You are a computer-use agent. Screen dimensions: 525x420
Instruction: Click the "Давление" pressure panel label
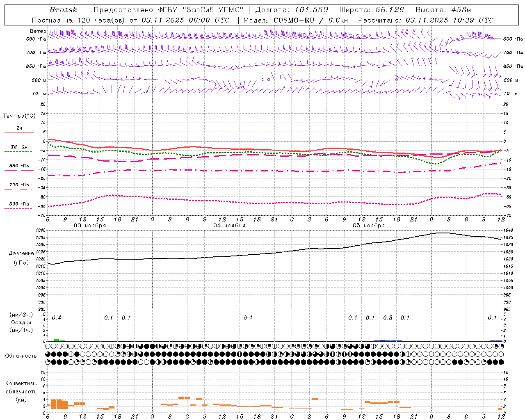point(21,253)
